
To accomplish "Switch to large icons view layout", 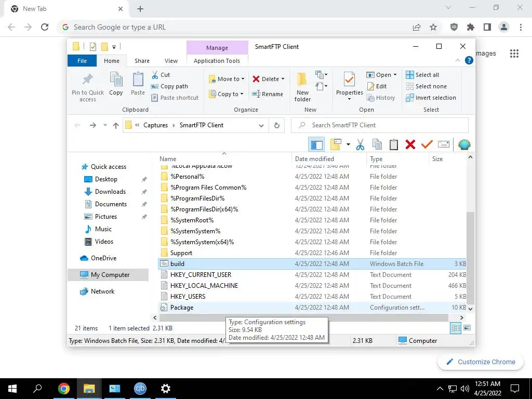I will pos(468,328).
